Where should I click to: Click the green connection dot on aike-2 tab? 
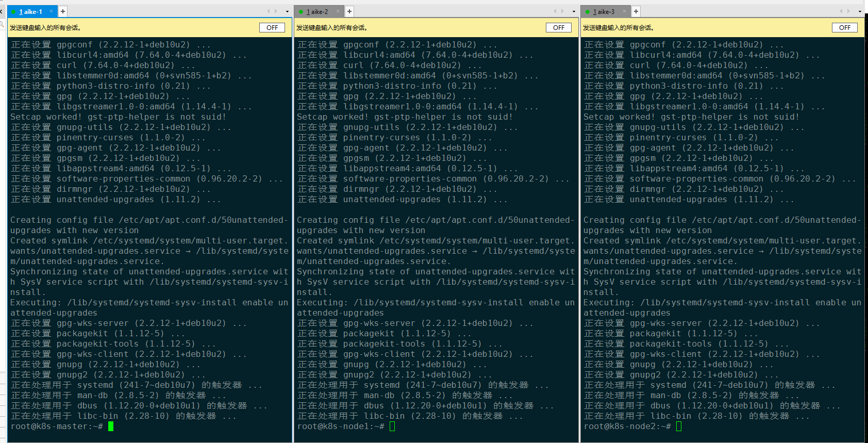[301, 12]
